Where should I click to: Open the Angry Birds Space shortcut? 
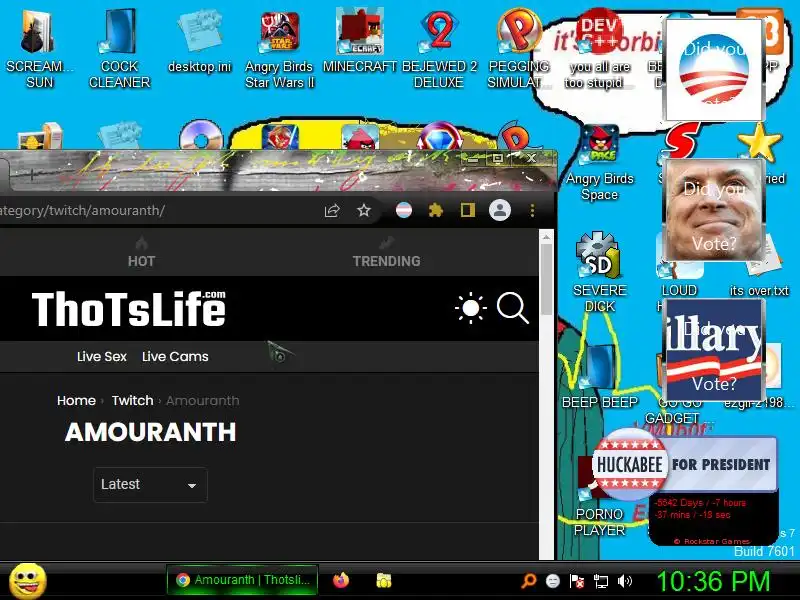point(599,162)
